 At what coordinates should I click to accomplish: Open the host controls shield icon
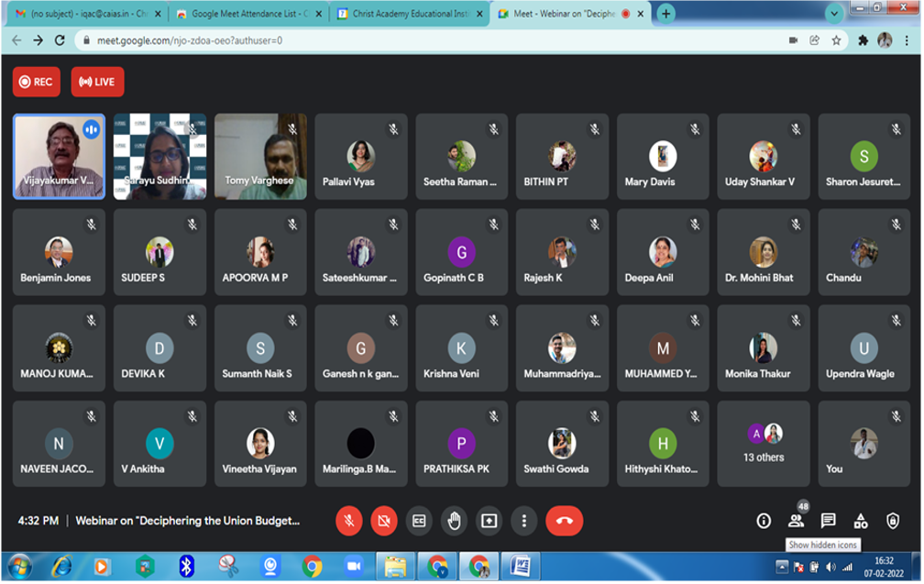point(893,521)
